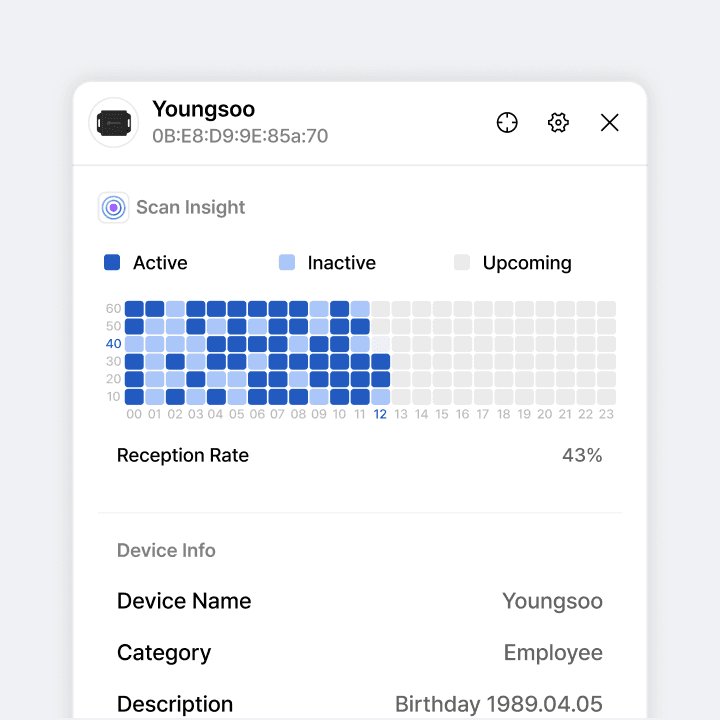720x720 pixels.
Task: Click the Device Info section header
Action: [x=166, y=550]
